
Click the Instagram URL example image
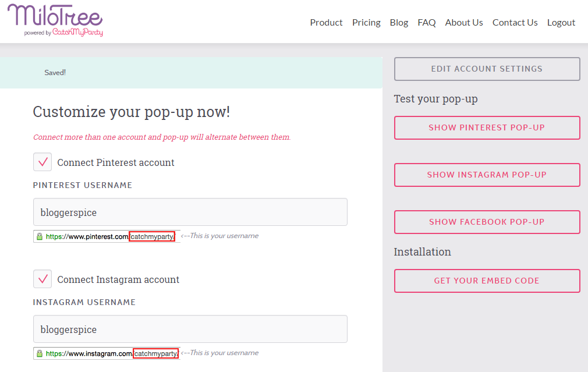point(107,353)
